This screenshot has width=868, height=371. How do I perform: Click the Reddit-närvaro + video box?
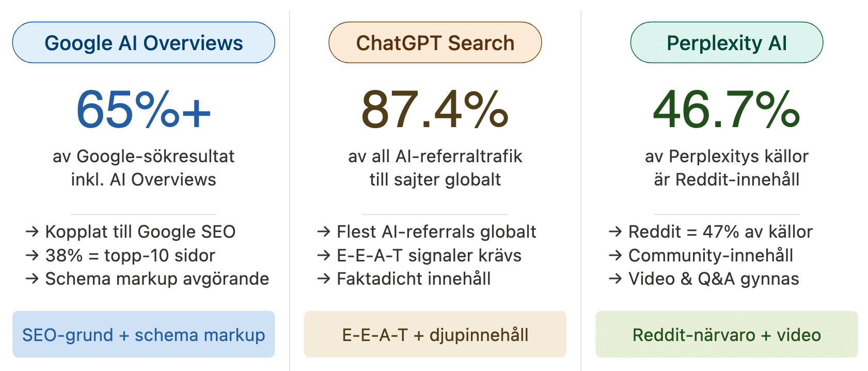[x=727, y=334]
